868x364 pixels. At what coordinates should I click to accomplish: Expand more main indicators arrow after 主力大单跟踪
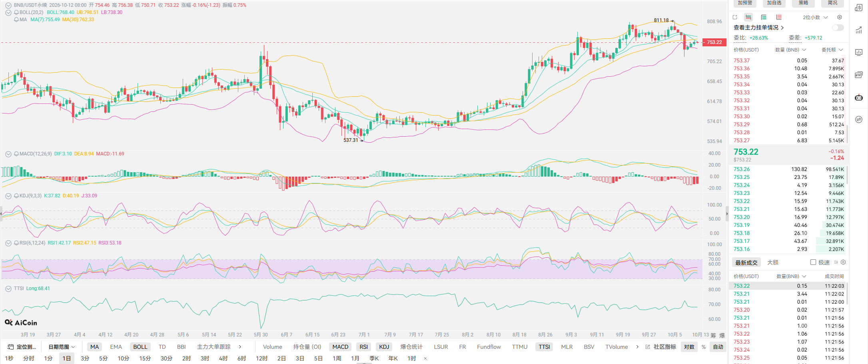pyautogui.click(x=240, y=347)
